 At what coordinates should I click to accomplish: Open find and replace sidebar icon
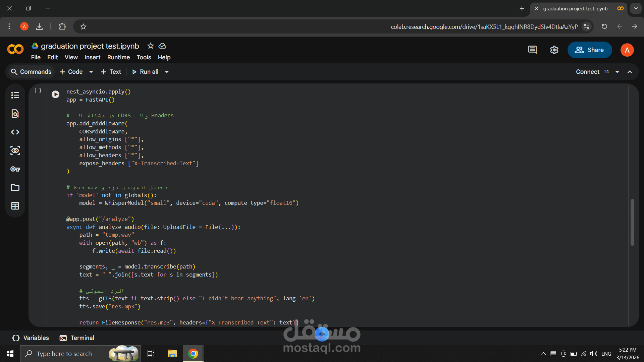tap(15, 114)
